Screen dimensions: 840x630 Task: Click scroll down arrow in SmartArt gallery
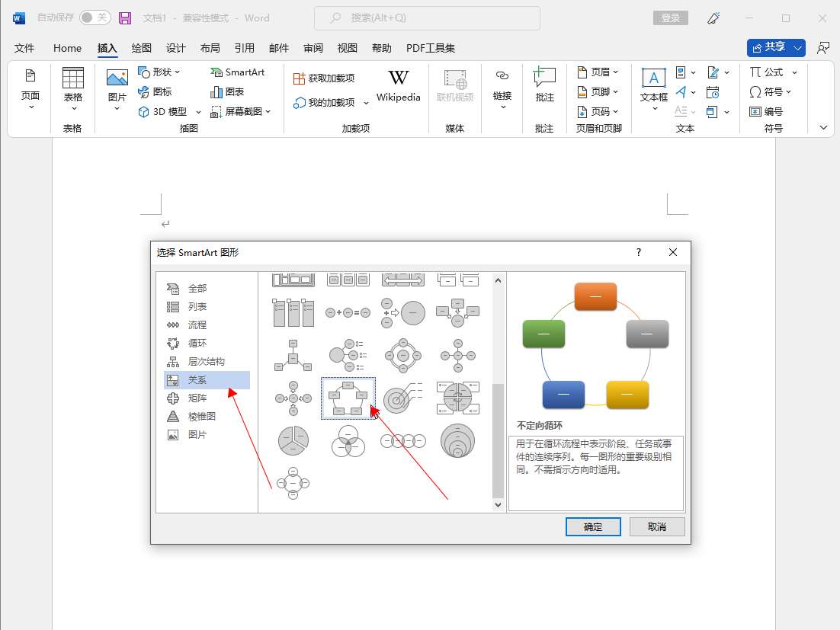499,505
